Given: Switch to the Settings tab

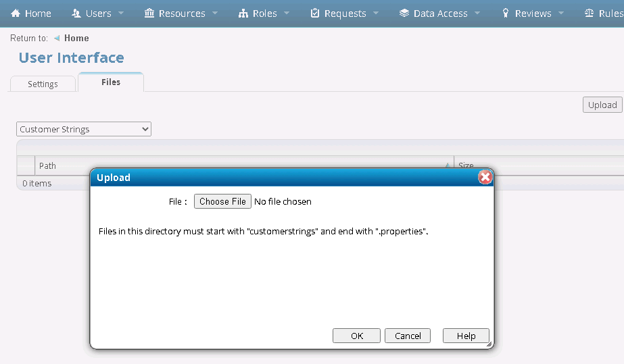Looking at the screenshot, I should [43, 84].
